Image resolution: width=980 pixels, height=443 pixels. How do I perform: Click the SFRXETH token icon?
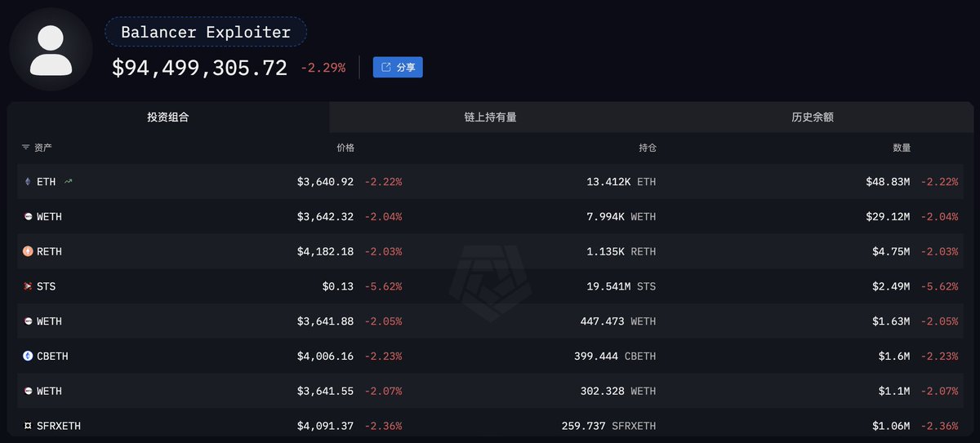click(28, 426)
